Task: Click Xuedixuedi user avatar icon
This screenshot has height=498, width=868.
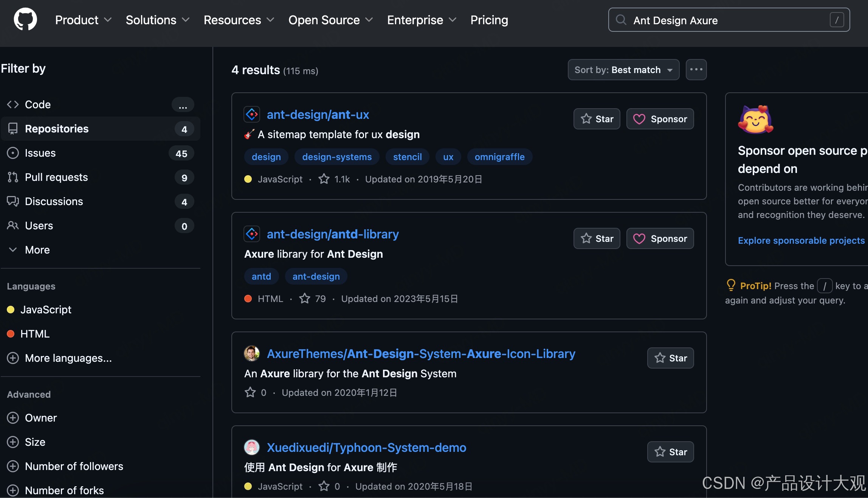Action: coord(252,447)
